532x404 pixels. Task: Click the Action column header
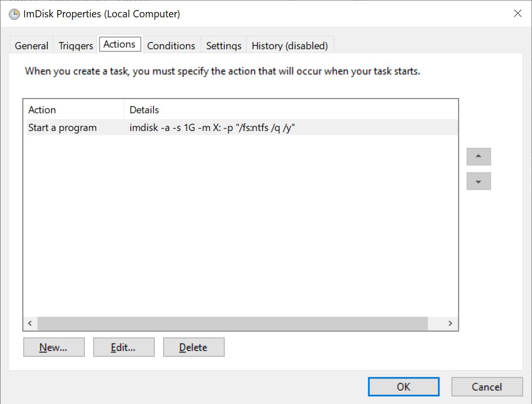pyautogui.click(x=74, y=110)
